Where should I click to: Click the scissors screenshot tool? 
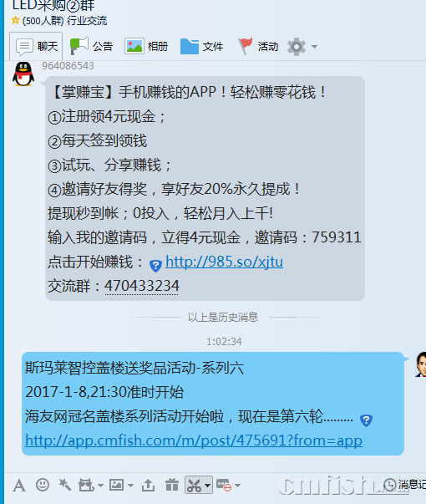194,485
